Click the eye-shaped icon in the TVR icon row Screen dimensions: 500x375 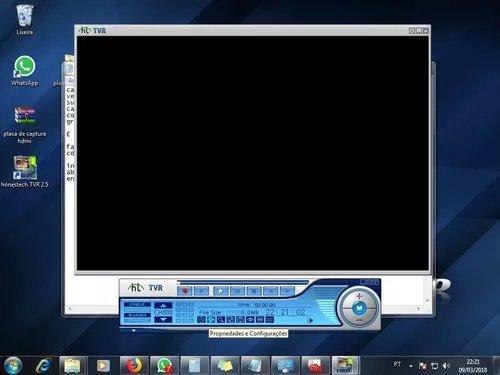click(x=250, y=320)
